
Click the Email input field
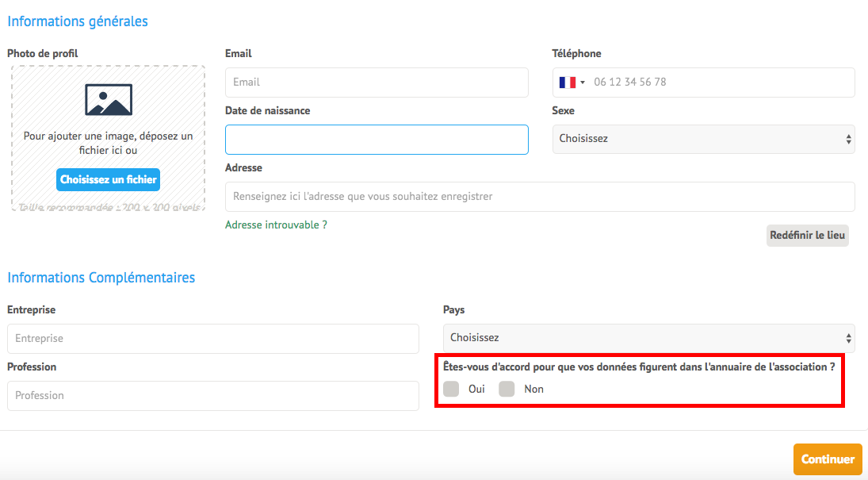click(x=377, y=82)
